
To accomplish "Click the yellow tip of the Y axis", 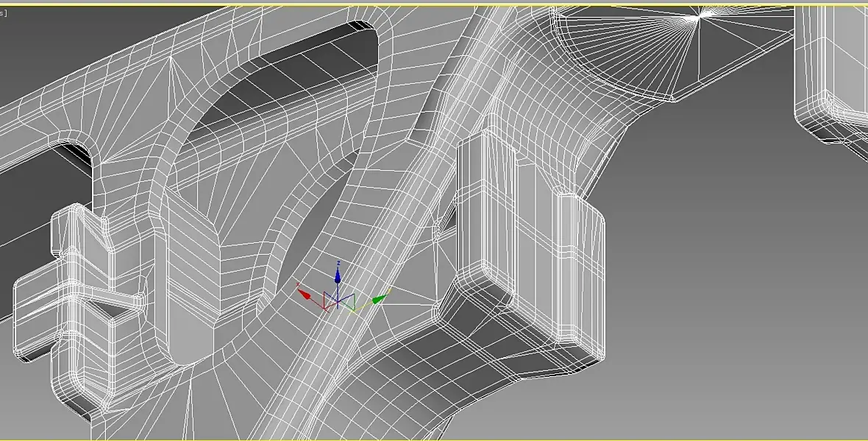I will tap(389, 290).
